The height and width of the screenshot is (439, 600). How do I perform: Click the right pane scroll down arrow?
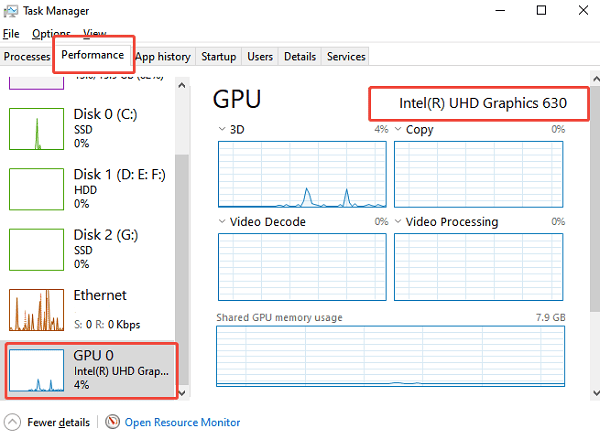click(x=595, y=393)
